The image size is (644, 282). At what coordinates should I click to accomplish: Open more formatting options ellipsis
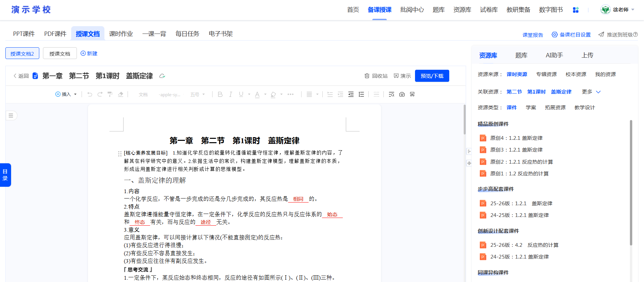[x=290, y=94]
